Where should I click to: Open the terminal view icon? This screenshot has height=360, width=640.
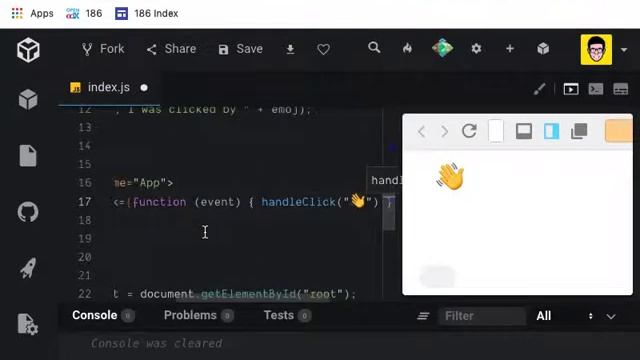596,89
